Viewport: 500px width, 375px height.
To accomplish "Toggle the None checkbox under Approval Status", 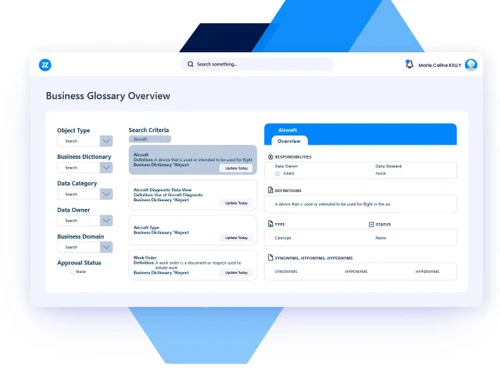I will click(71, 271).
